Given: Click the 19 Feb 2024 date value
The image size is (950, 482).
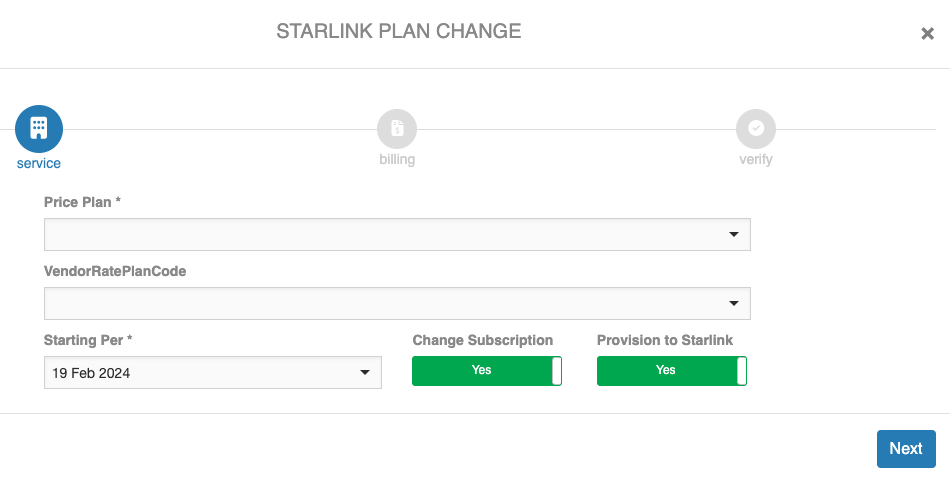Looking at the screenshot, I should [92, 373].
